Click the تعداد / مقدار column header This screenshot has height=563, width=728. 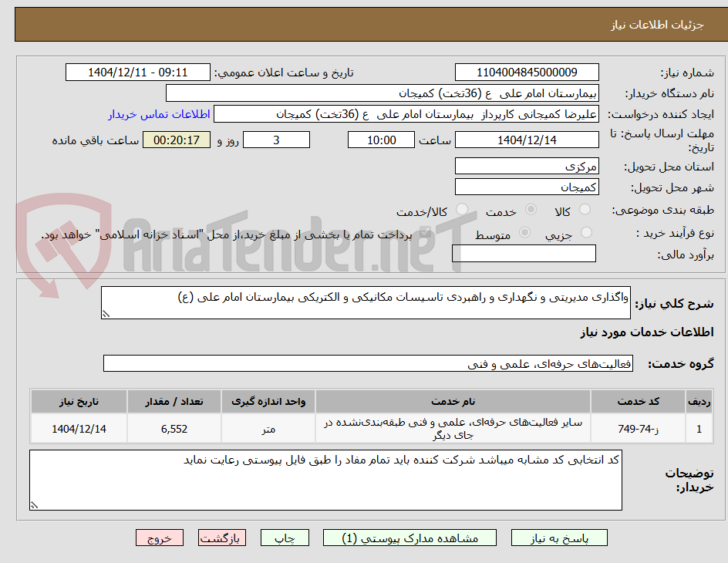(x=174, y=402)
